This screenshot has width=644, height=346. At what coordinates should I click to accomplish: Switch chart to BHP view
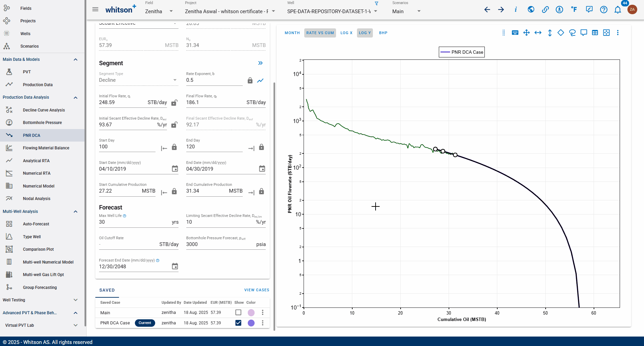click(383, 33)
